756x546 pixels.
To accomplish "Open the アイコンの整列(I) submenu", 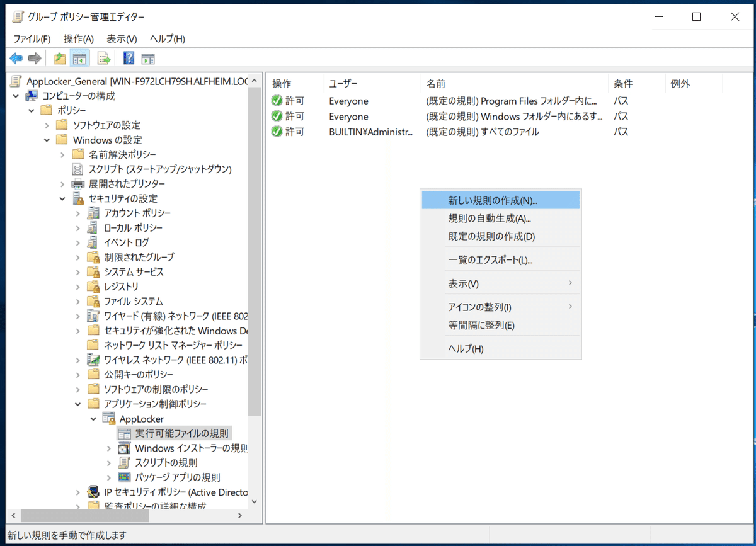I will point(501,307).
